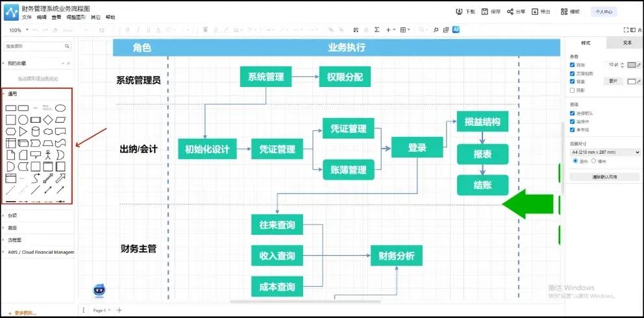Select the circle shape in 通用 palette

(23, 120)
